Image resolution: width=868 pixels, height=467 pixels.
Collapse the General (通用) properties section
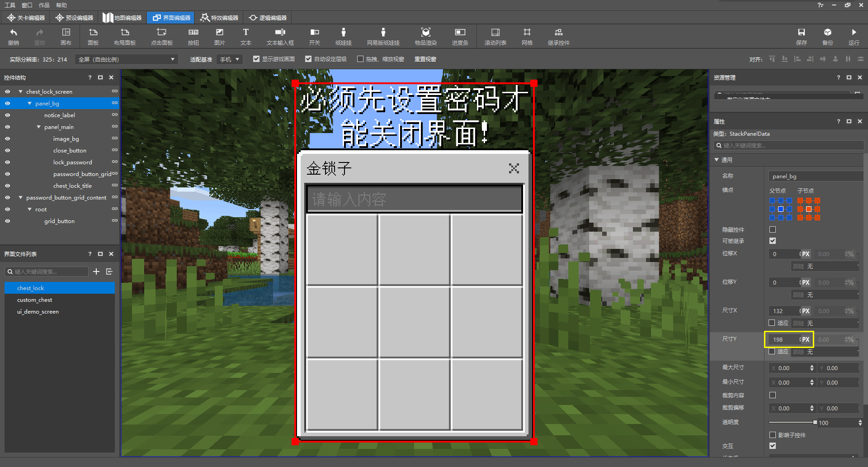[717, 160]
